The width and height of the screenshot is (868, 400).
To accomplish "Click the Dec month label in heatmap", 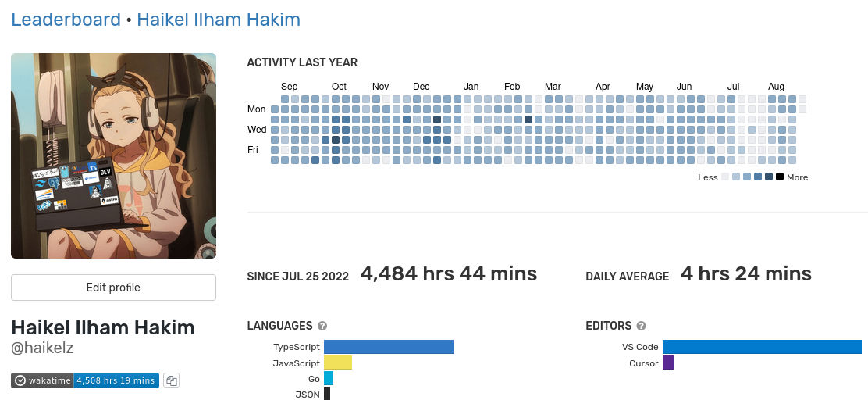I will pyautogui.click(x=422, y=87).
